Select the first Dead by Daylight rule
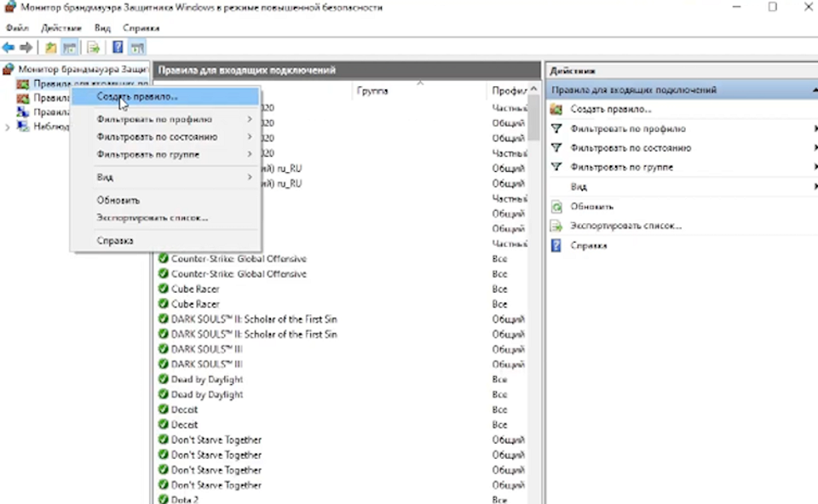818x504 pixels. tap(207, 380)
